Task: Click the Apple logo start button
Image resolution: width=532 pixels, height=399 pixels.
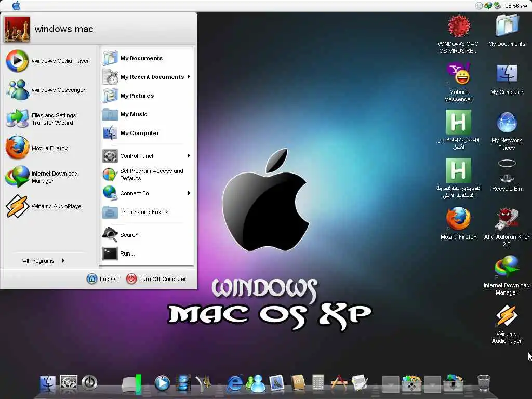Action: 16,5
